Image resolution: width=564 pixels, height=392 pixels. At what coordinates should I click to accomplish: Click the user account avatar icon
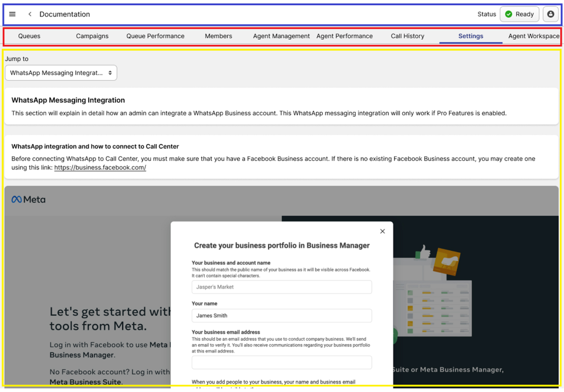[551, 14]
